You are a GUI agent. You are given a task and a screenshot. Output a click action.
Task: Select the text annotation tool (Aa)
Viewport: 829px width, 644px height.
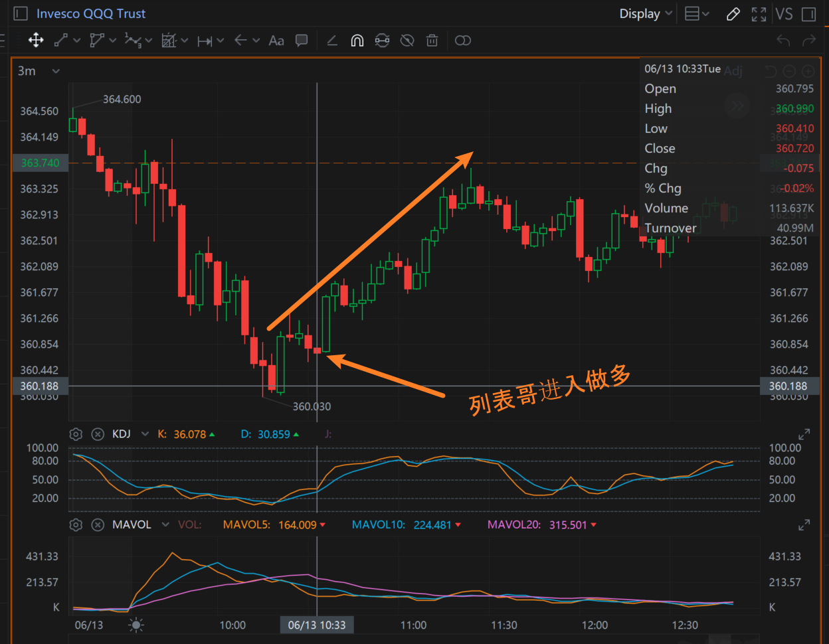(276, 40)
